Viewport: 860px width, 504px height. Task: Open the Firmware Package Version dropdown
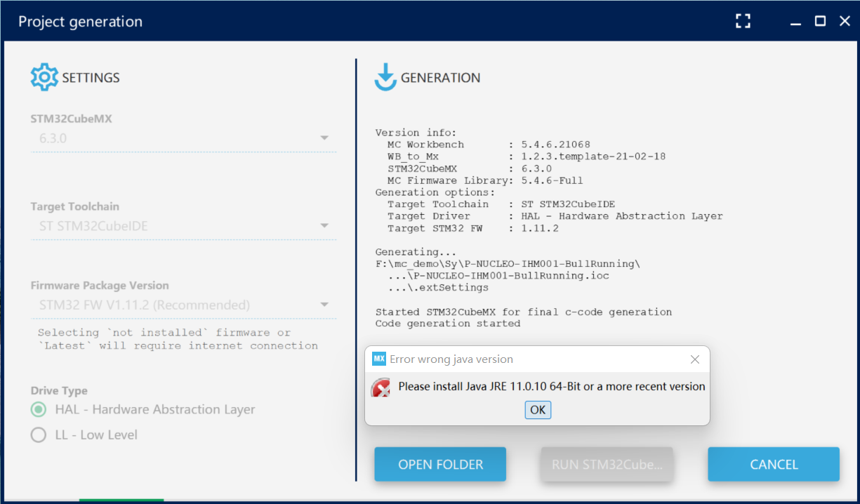pyautogui.click(x=183, y=305)
